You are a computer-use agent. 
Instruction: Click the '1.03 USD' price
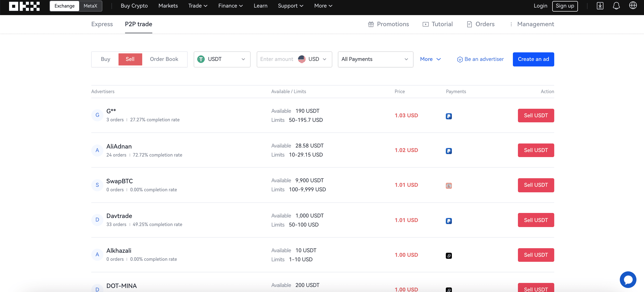point(406,116)
